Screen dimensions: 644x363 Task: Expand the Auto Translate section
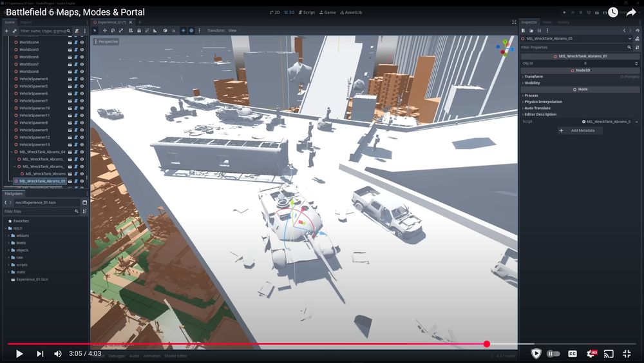[x=537, y=108]
